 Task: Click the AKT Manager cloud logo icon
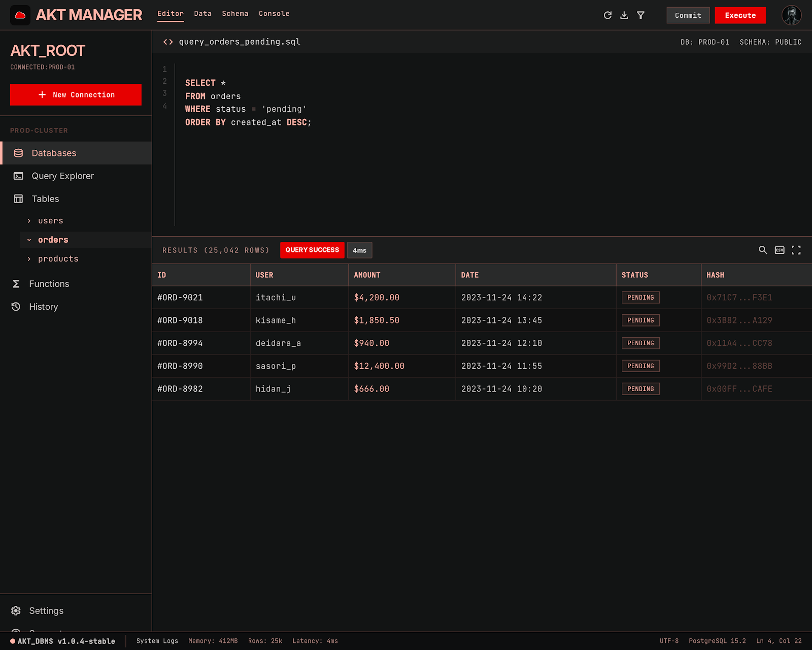pos(20,15)
